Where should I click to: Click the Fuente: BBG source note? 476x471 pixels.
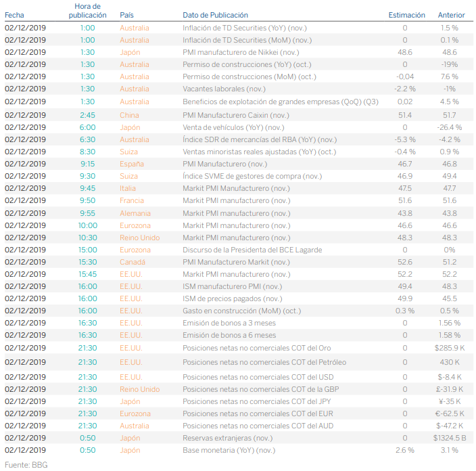tap(26, 464)
